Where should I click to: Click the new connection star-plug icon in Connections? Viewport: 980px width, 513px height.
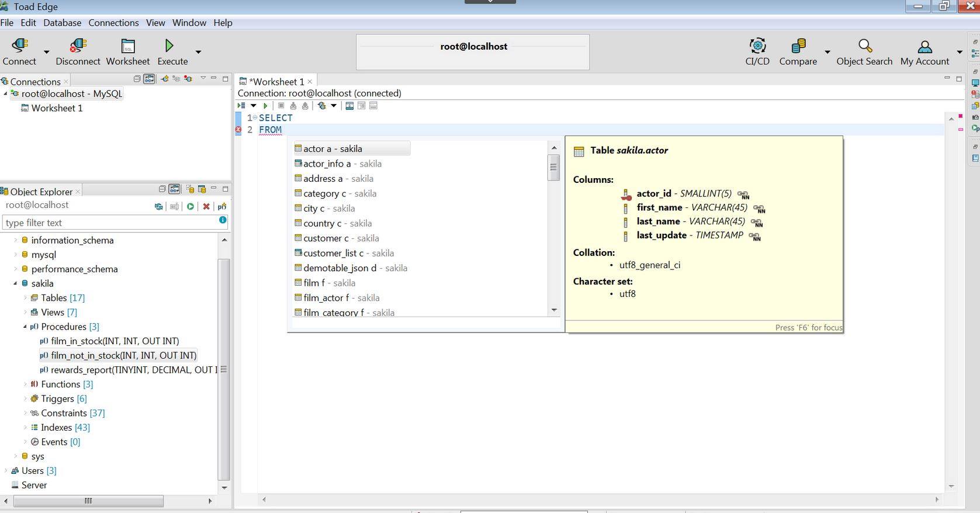[x=165, y=78]
